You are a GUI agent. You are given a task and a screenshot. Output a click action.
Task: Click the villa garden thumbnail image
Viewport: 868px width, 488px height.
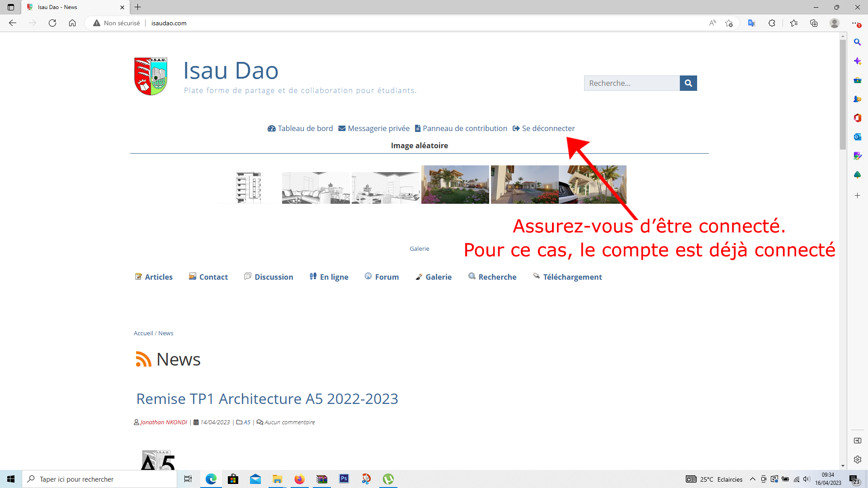(455, 184)
